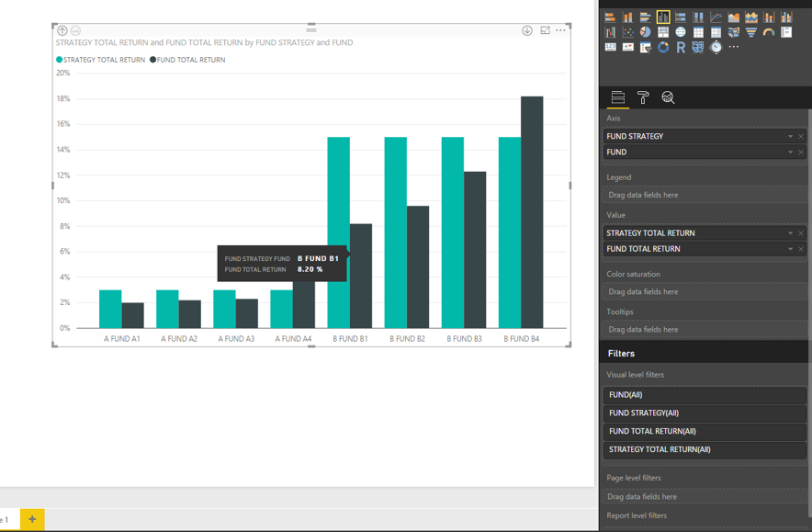This screenshot has width=812, height=532.
Task: Pick the Card (123) visualization
Action: (610, 47)
